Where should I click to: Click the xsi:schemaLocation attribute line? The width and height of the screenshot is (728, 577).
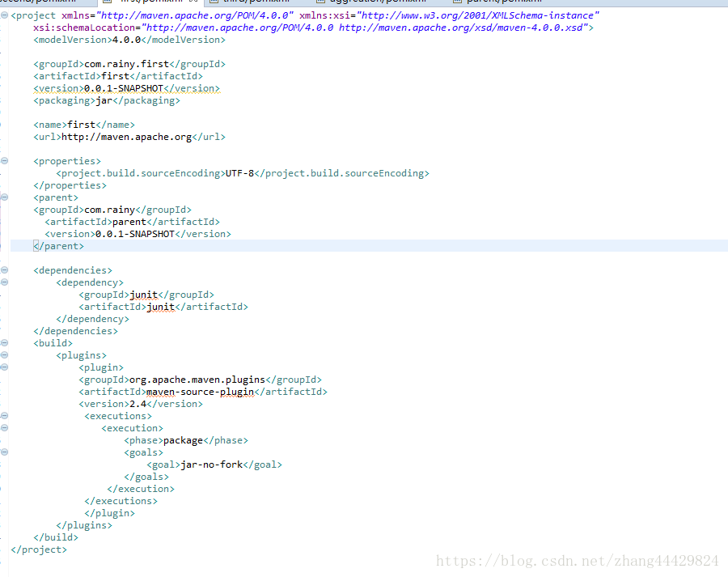point(313,28)
